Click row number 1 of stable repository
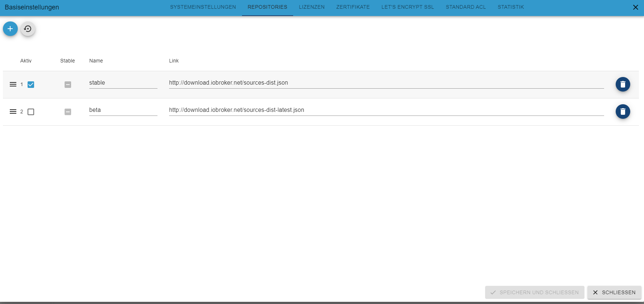This screenshot has width=644, height=304. tap(22, 85)
